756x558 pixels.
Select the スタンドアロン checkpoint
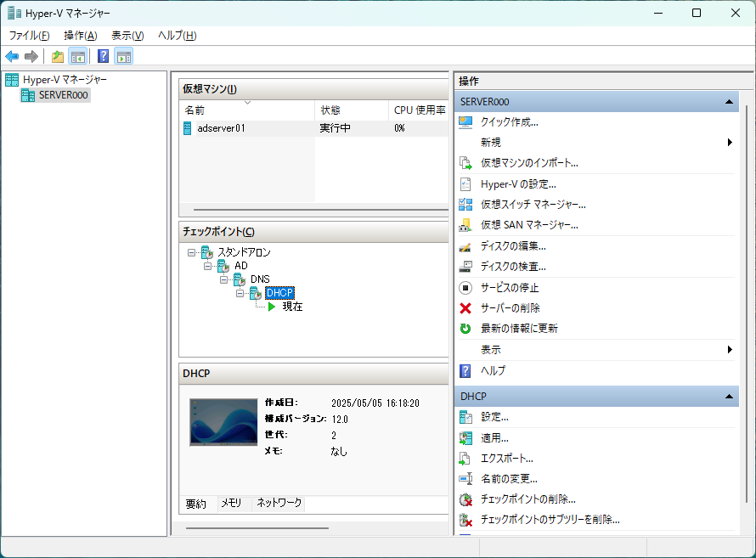click(x=244, y=252)
